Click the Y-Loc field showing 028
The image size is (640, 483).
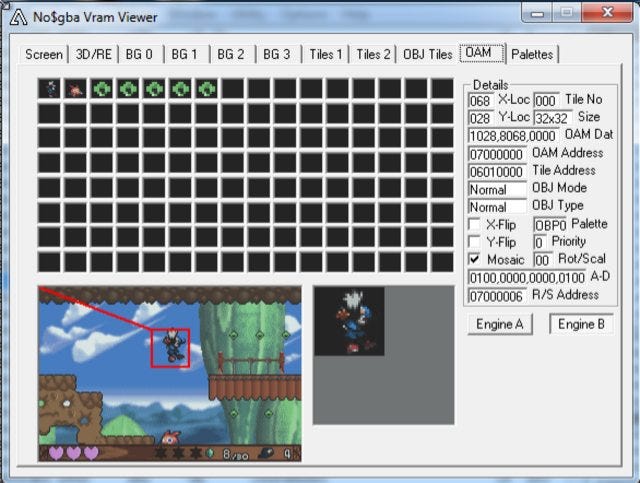[x=481, y=118]
